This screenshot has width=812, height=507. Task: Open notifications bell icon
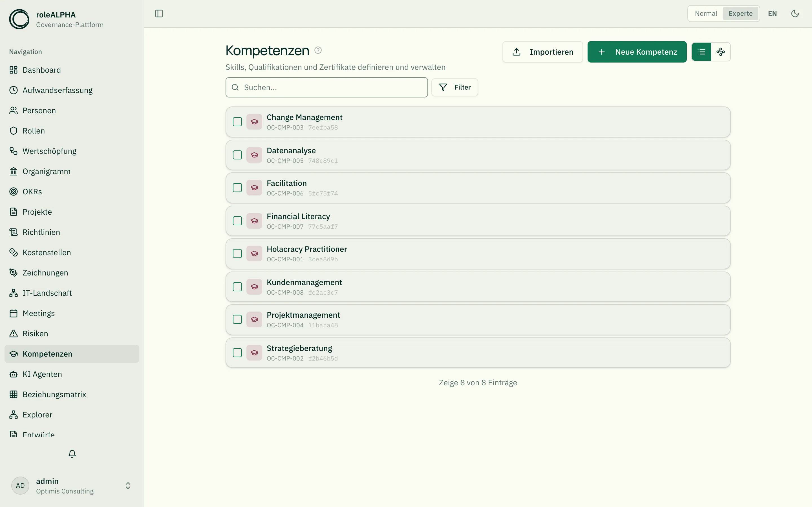72,454
